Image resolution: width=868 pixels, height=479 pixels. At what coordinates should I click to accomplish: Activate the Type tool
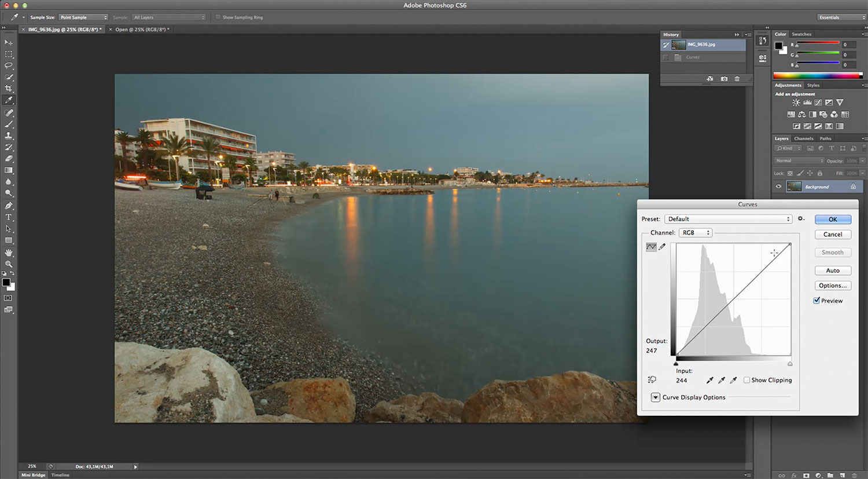9,217
